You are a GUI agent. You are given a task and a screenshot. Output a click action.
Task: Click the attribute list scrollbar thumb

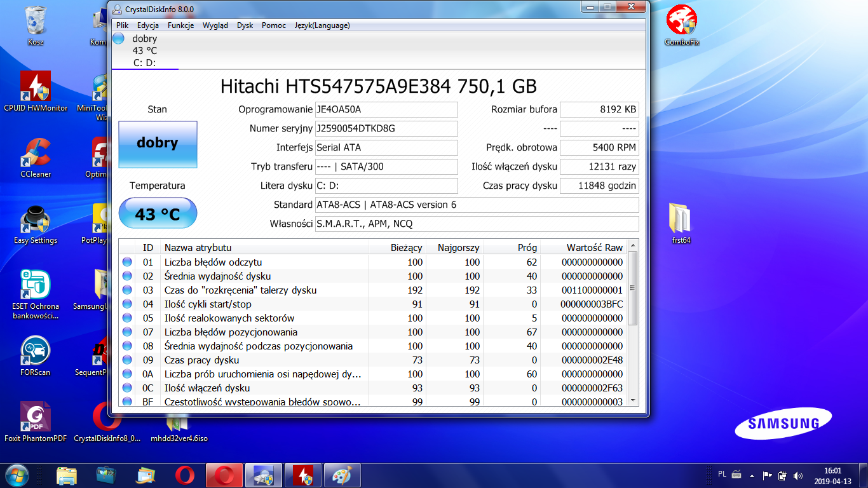[x=632, y=289]
